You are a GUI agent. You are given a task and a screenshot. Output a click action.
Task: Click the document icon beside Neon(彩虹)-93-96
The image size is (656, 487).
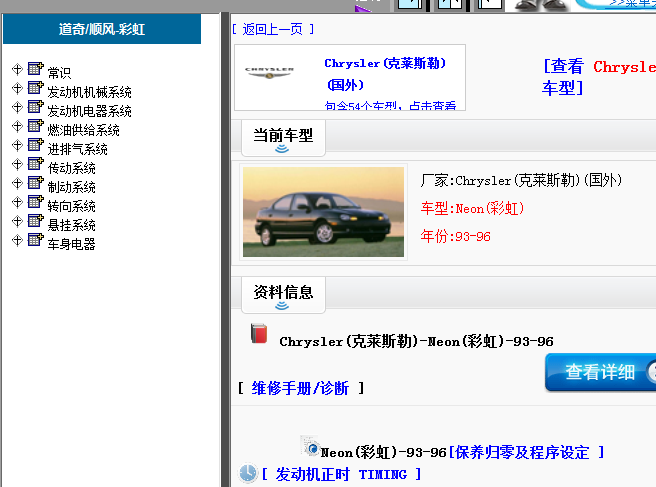click(310, 446)
